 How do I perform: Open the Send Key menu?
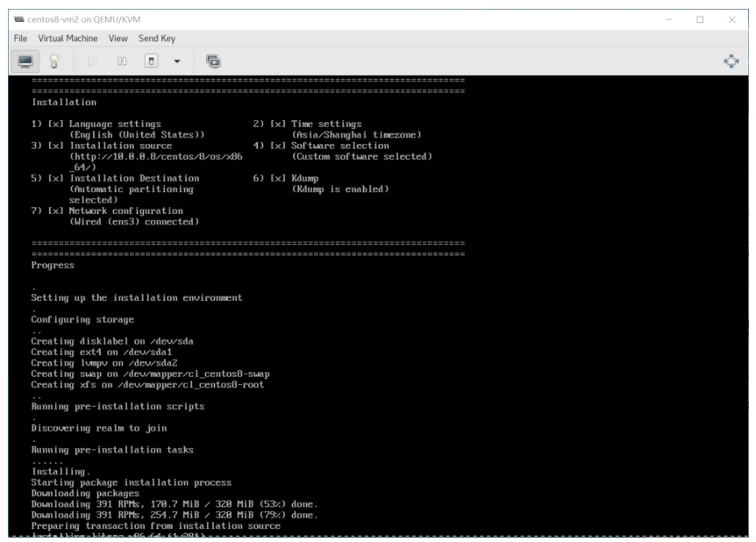[157, 38]
